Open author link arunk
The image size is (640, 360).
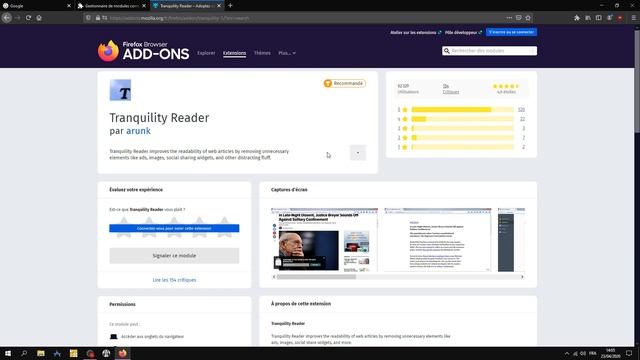point(138,131)
